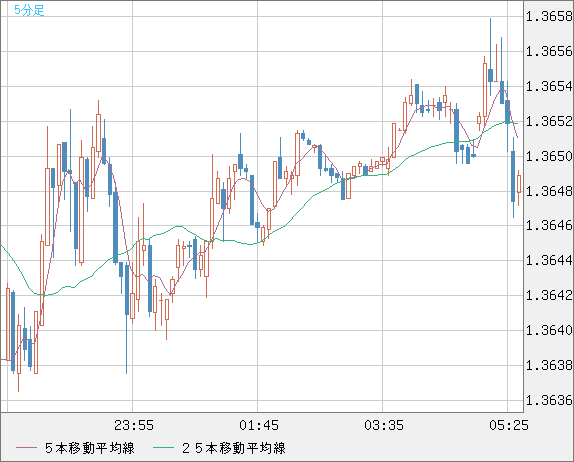The image size is (574, 462).
Task: Click the purple 5-period MA legend line sample
Action: pyautogui.click(x=26, y=448)
